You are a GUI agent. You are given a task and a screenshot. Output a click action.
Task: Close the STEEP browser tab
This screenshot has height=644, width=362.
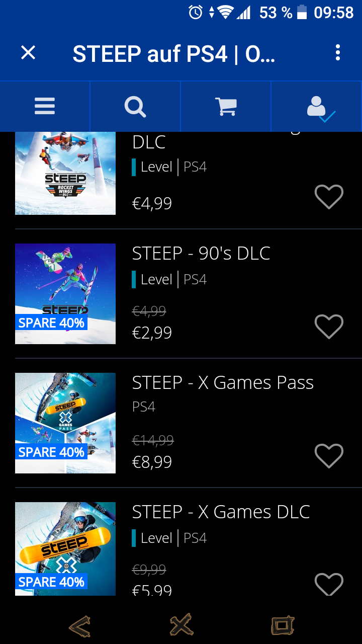tap(28, 53)
